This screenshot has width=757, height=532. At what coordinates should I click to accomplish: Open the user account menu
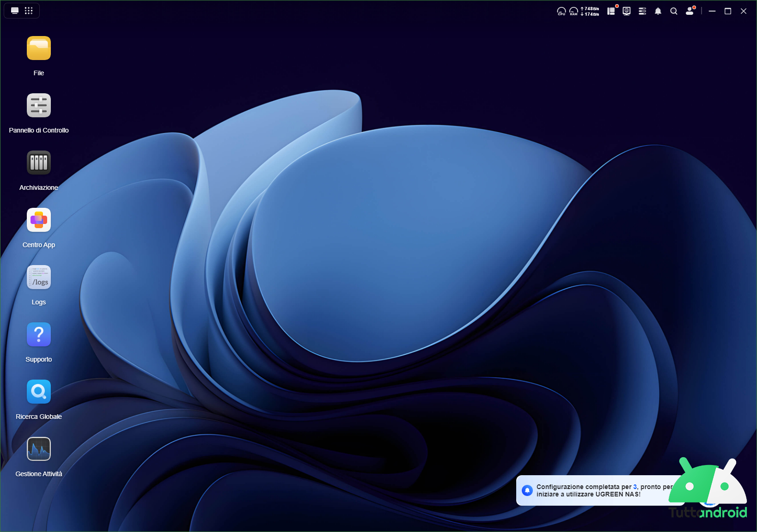(x=690, y=11)
